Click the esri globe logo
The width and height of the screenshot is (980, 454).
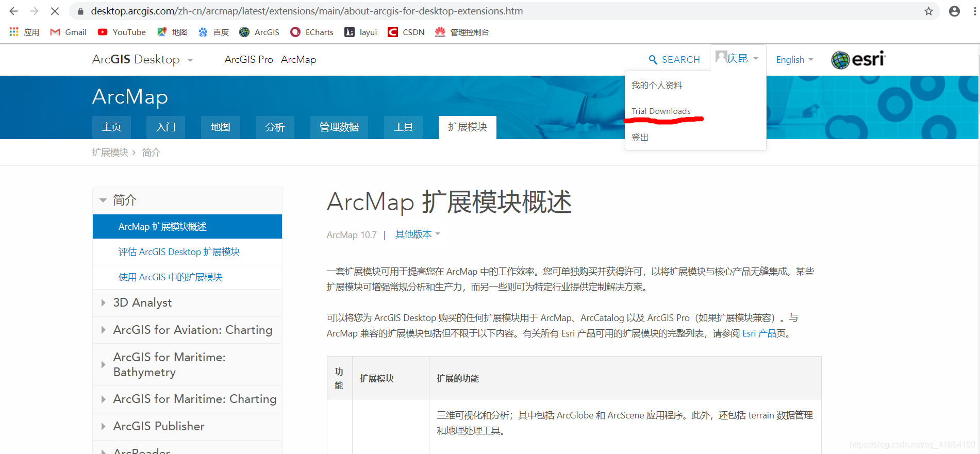pos(858,60)
